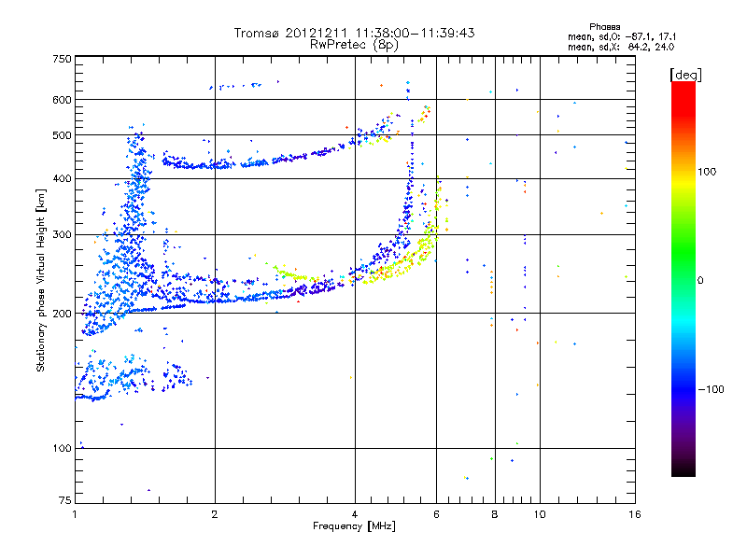747x560 pixels.
Task: Click the x-axis tick label '10'
Action: [x=540, y=514]
